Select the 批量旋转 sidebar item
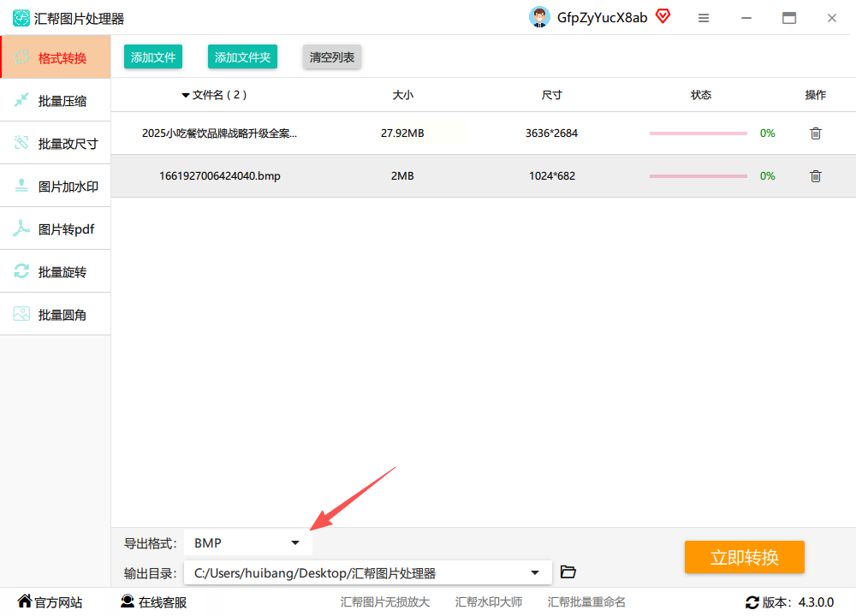Screen dimensions: 856x616 56,272
